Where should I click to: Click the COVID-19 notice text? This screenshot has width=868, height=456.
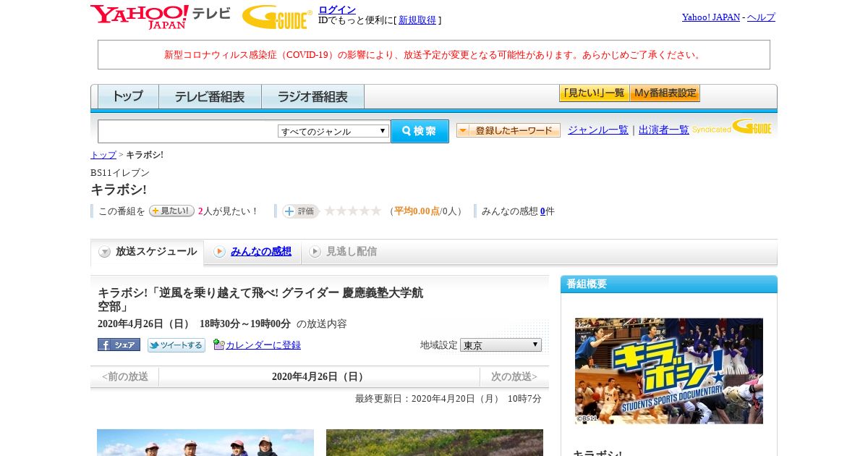click(434, 54)
